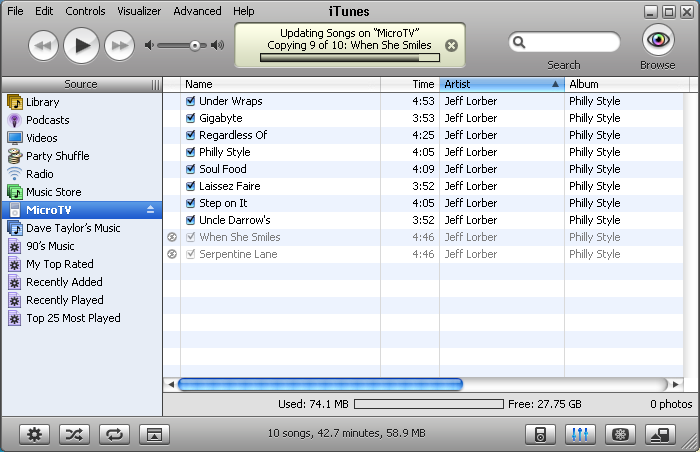Click the loud volume speaker icon
The height and width of the screenshot is (452, 700).
[x=217, y=45]
